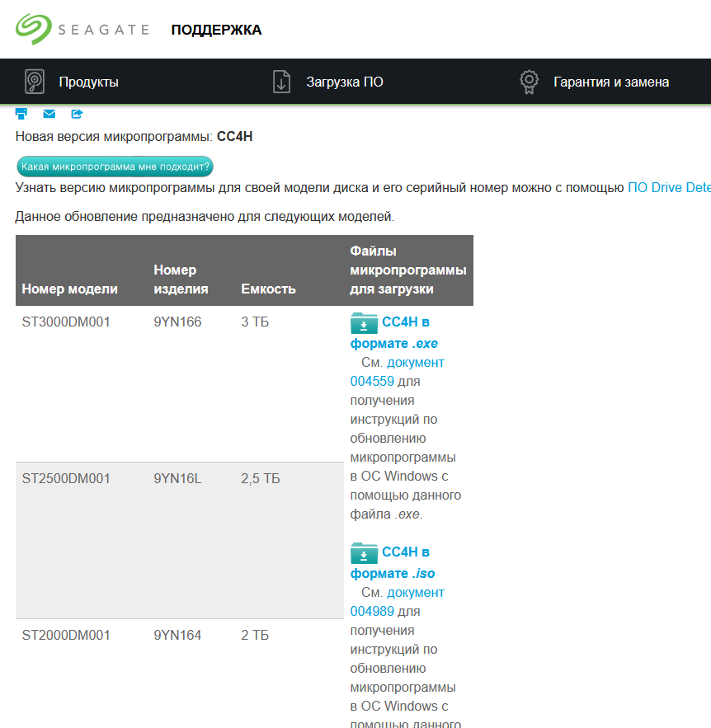Select the ST2000DM001 model cell
The height and width of the screenshot is (728, 711).
[x=66, y=635]
